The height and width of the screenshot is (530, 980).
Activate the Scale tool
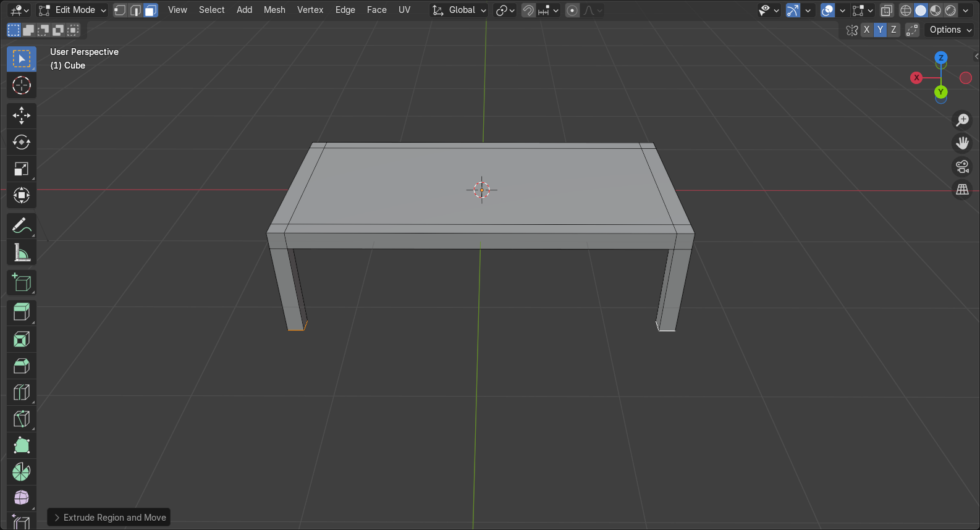pos(21,169)
